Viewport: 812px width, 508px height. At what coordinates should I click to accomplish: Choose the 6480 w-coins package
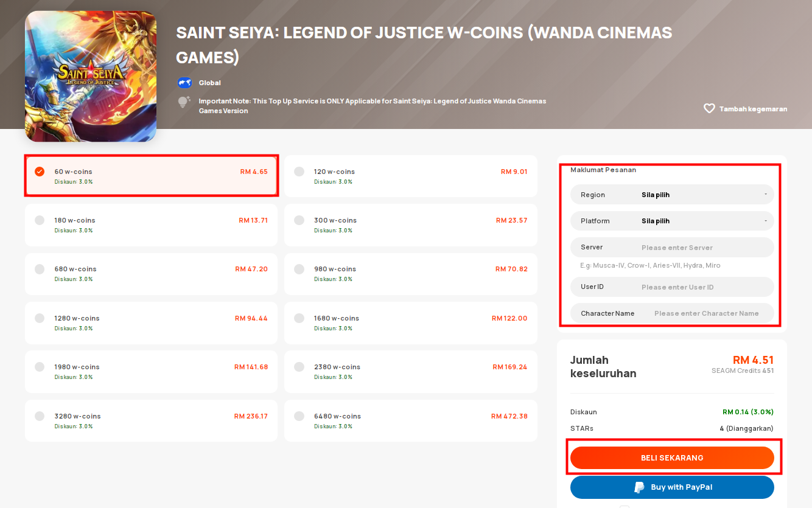tap(411, 420)
